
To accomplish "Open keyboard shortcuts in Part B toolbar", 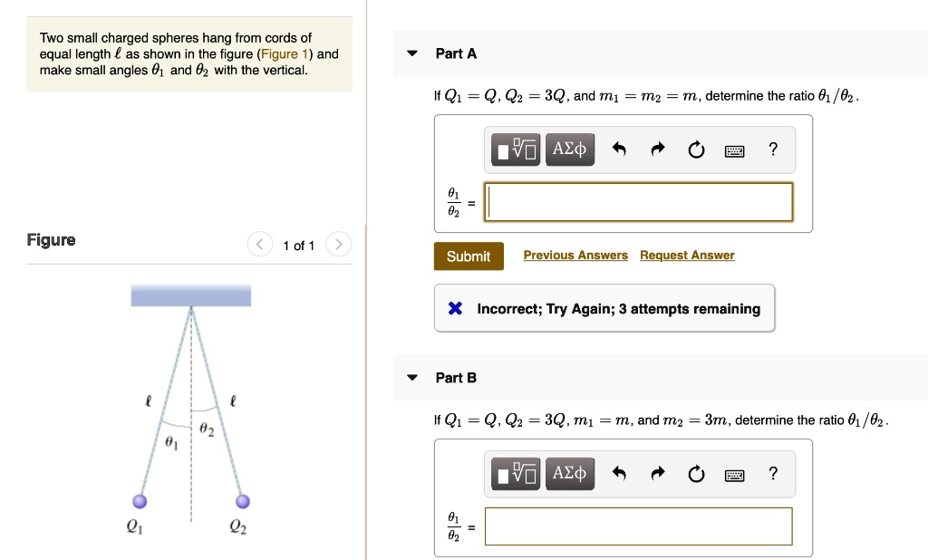I will click(x=734, y=473).
